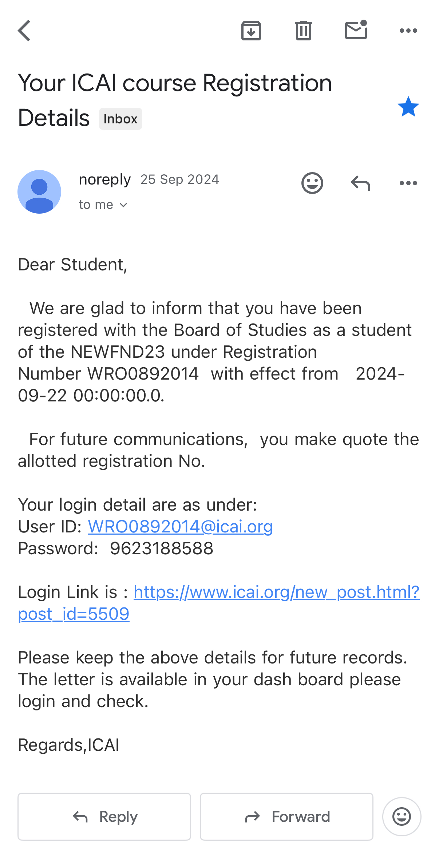Open the WRO0892014@icai.org link
This screenshot has width=439, height=868.
[180, 527]
